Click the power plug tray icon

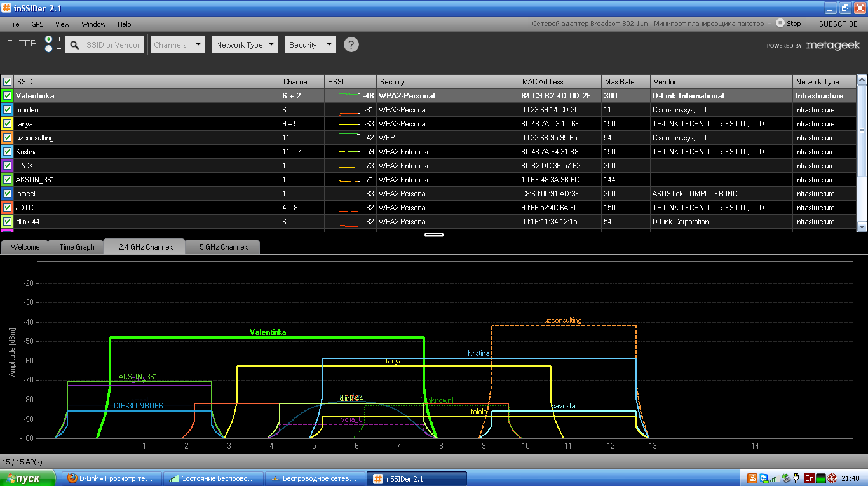tap(796, 478)
